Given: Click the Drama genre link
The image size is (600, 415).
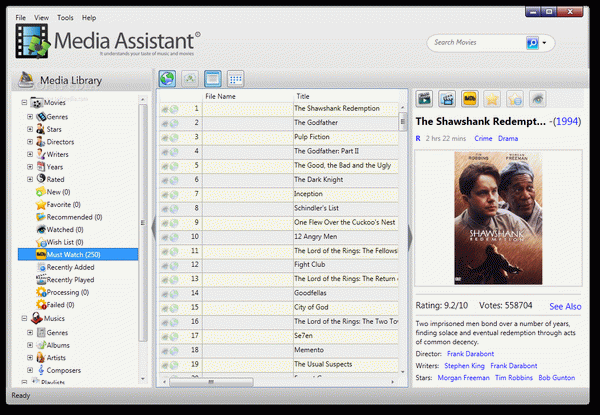Looking at the screenshot, I should click(x=508, y=138).
